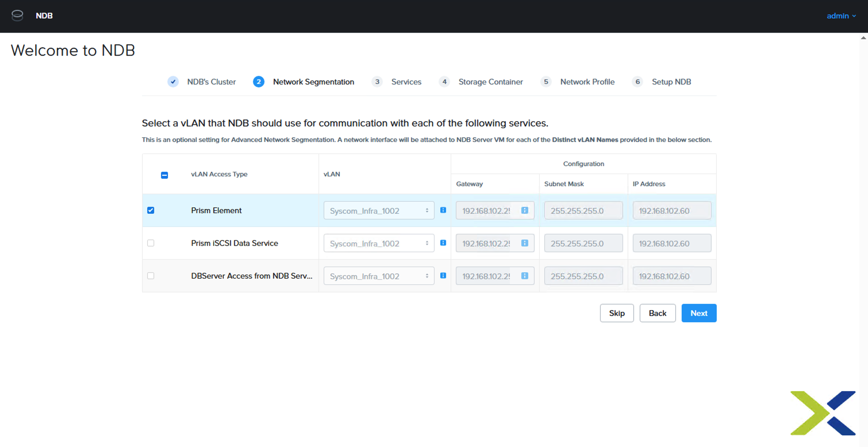This screenshot has width=868, height=447.
Task: Open the Prism iSCSI Data Service vLAN dropdown
Action: [x=379, y=243]
